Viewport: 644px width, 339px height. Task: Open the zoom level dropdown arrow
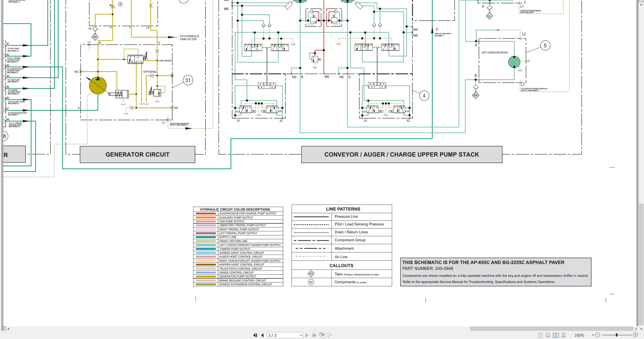click(x=593, y=335)
